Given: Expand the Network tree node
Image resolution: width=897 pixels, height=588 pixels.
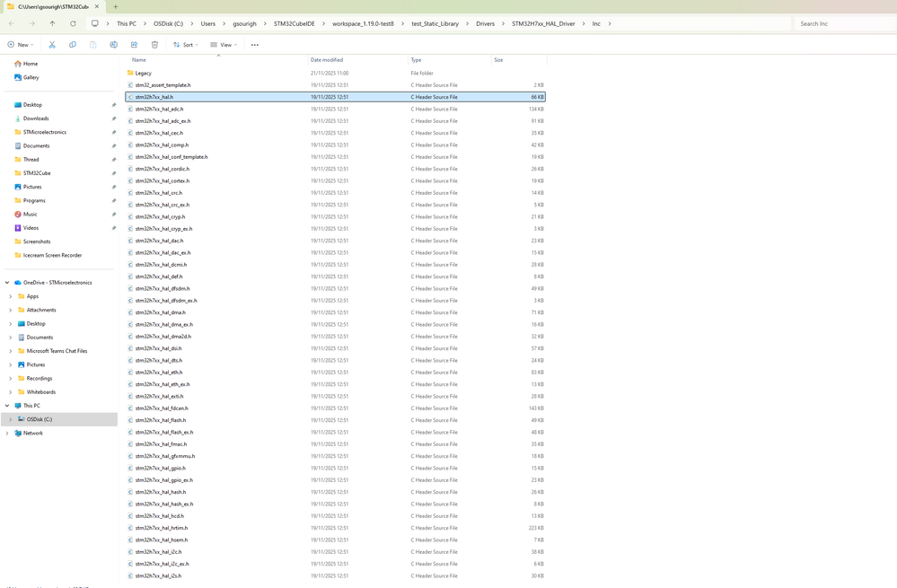Looking at the screenshot, I should pyautogui.click(x=7, y=433).
